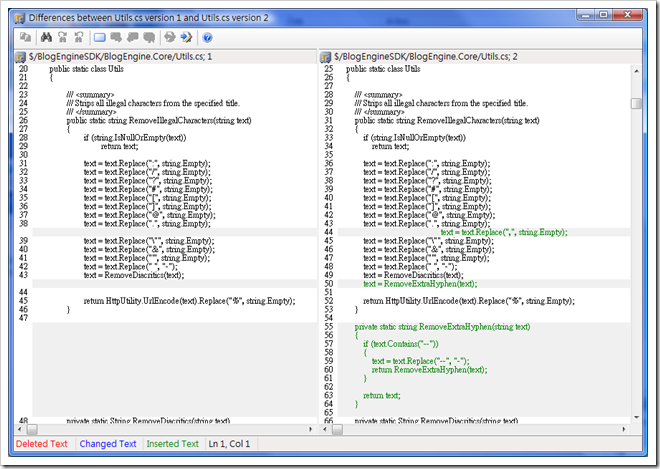
Task: Click inserted line 'text = RemoveExtraHyphen(text);'
Action: point(420,284)
